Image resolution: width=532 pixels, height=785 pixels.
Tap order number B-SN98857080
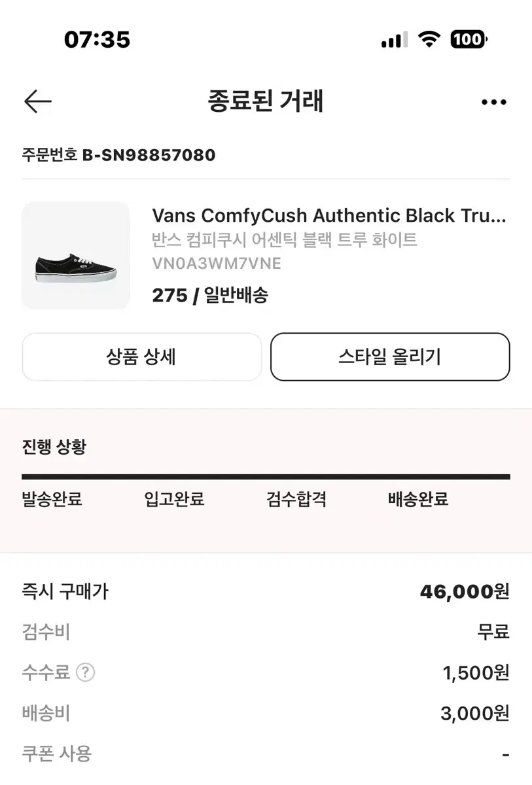point(149,155)
